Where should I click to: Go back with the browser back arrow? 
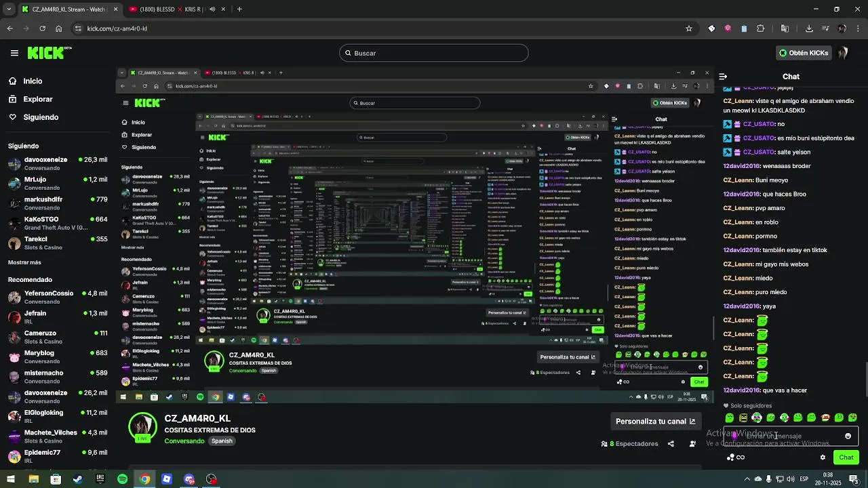pyautogui.click(x=9, y=28)
